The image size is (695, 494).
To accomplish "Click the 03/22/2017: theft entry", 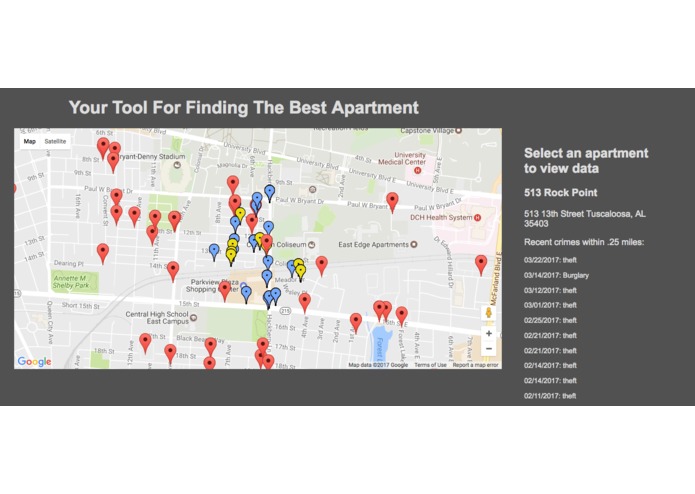I will click(x=550, y=260).
